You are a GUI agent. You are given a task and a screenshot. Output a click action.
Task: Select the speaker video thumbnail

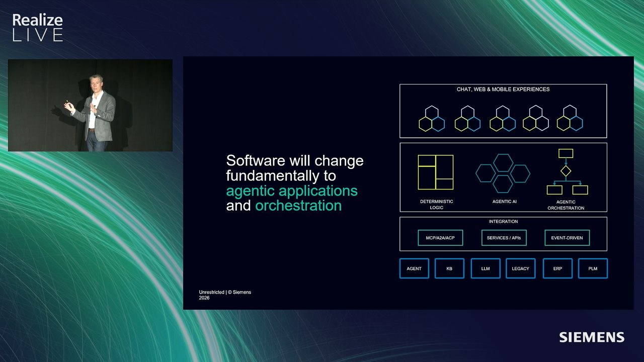pos(90,106)
